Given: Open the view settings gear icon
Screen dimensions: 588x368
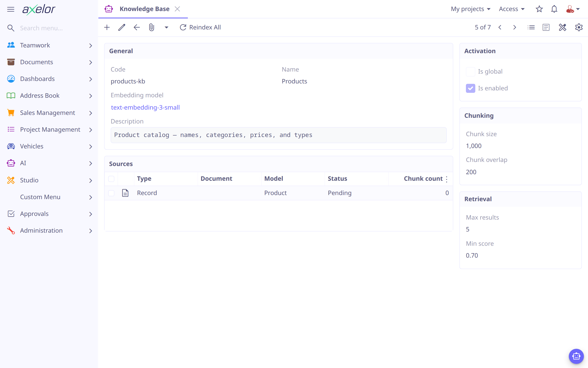Looking at the screenshot, I should pos(579,27).
